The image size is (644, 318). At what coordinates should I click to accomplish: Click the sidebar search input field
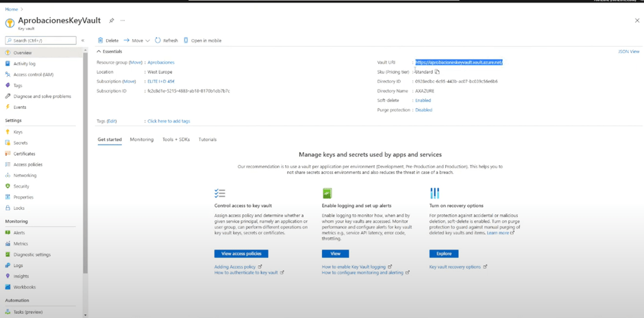[x=41, y=40]
